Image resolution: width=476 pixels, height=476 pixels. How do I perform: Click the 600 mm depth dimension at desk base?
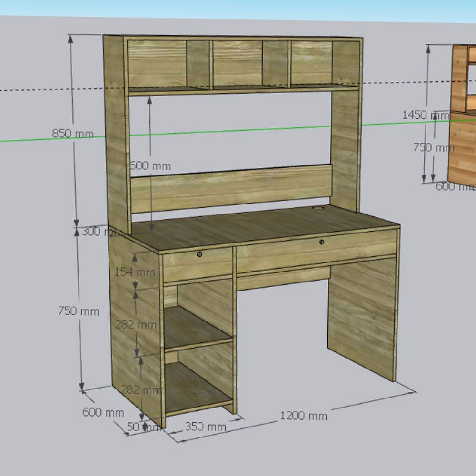click(103, 412)
